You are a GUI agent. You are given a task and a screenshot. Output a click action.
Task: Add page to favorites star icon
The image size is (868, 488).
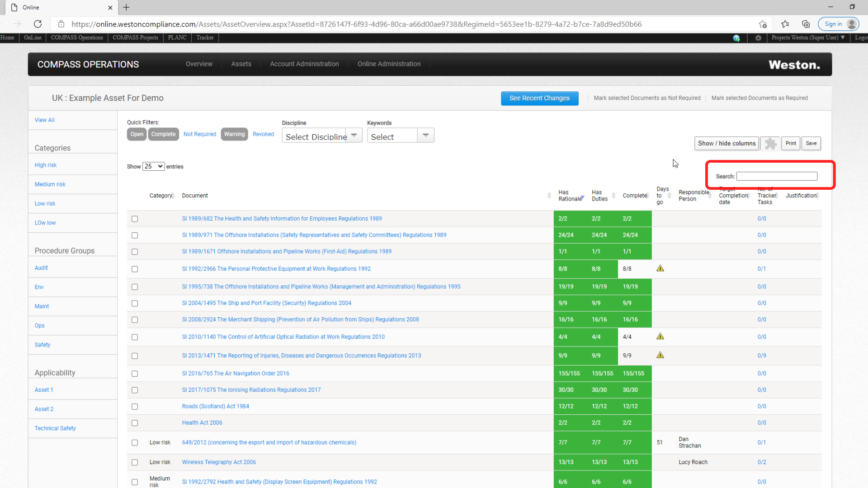763,24
